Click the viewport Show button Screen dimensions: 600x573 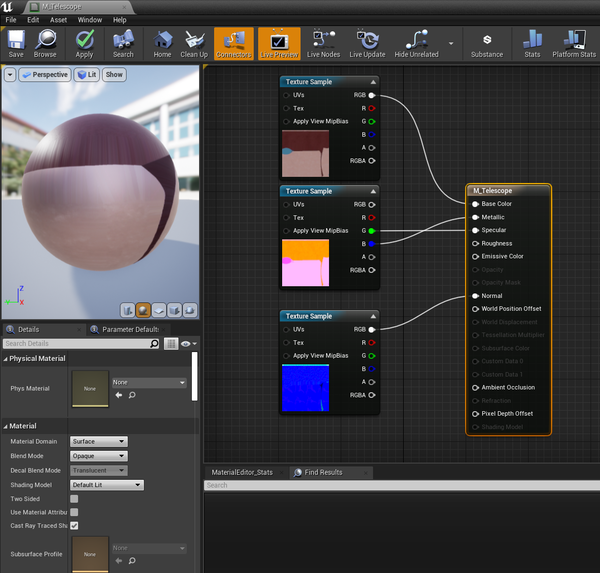click(x=114, y=75)
